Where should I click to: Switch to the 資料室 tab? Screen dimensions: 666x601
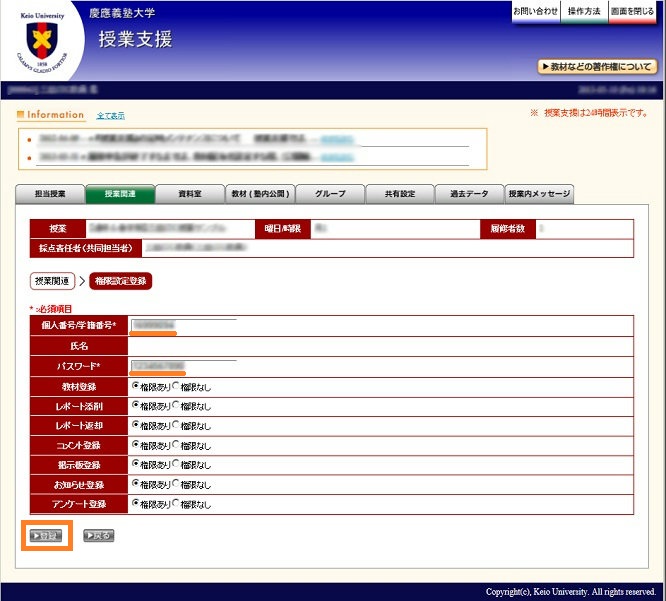[x=190, y=194]
